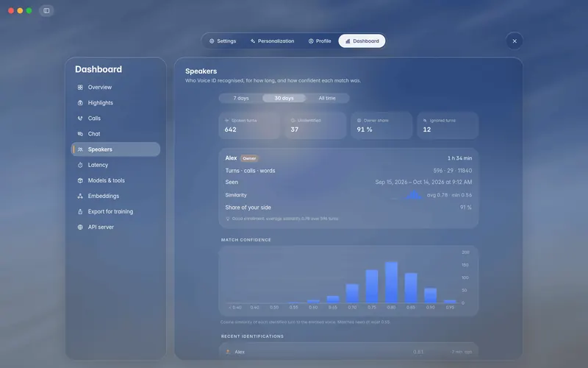Open Overview in the sidebar

point(115,87)
